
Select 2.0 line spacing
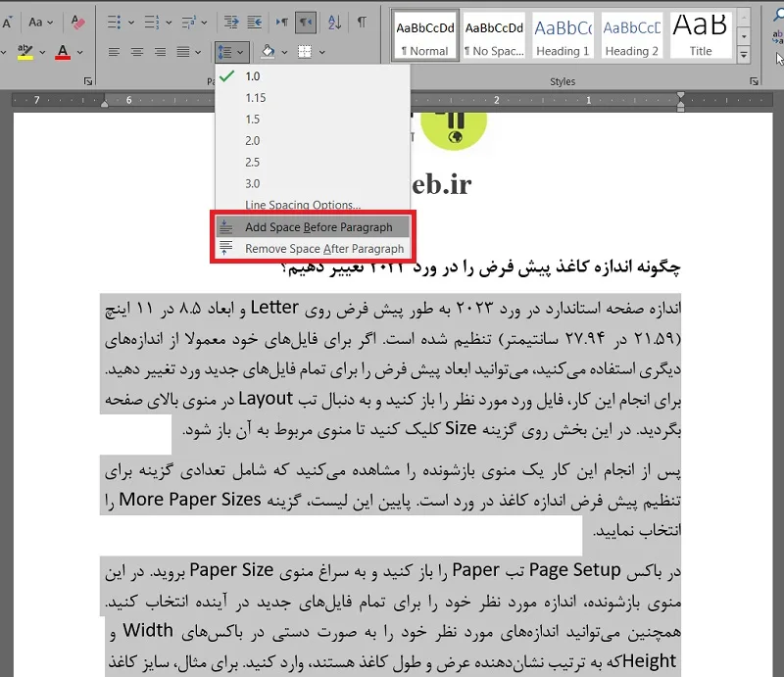click(313, 140)
